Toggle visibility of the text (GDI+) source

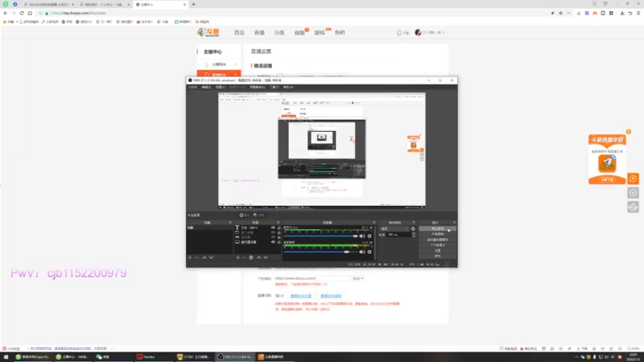(x=273, y=228)
